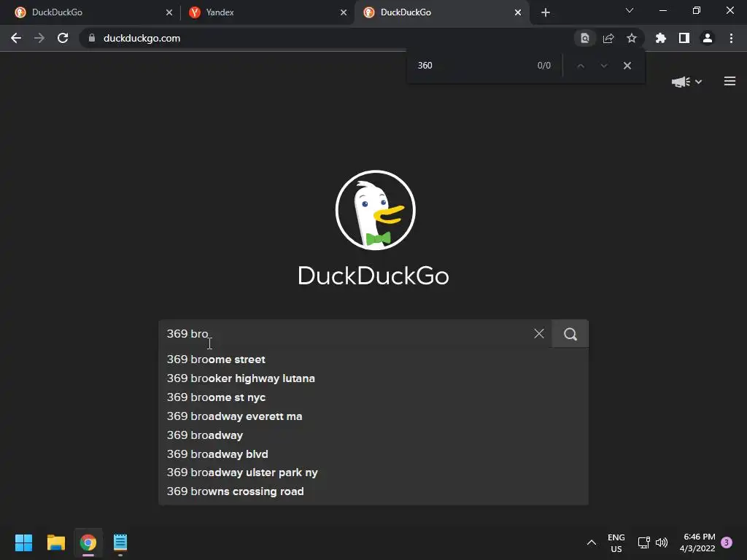Select the plain 369 broadway suggestion
Viewport: 747px width, 560px height.
pos(373,435)
